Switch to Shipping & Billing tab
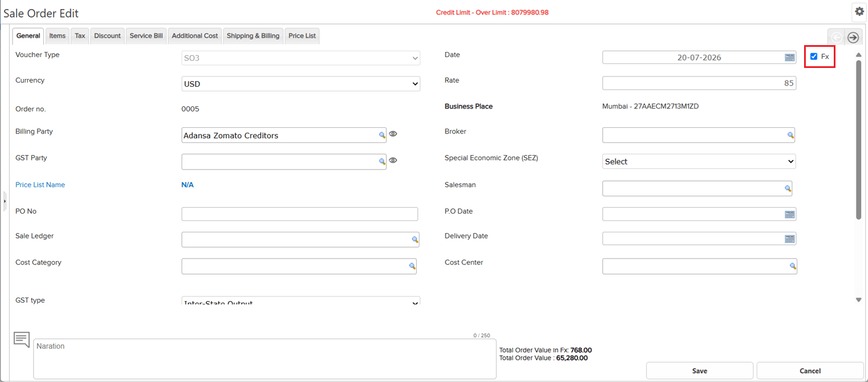The width and height of the screenshot is (868, 382). click(x=253, y=36)
